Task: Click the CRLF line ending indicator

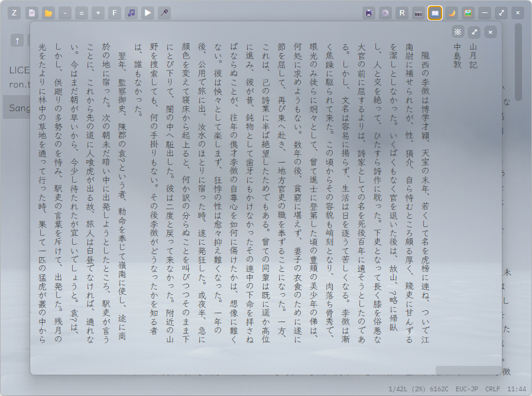Action: coord(492,389)
